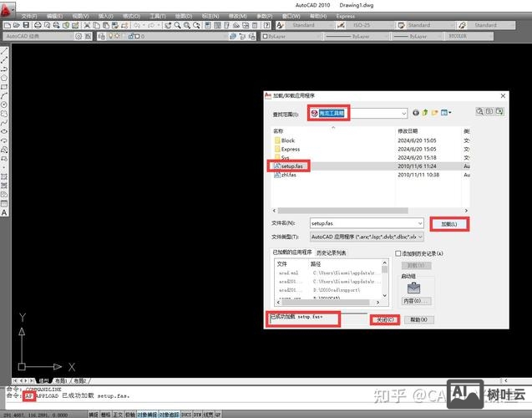Create a new folder with the dialog icon
Viewport: 532px width, 418px height.
click(435, 112)
